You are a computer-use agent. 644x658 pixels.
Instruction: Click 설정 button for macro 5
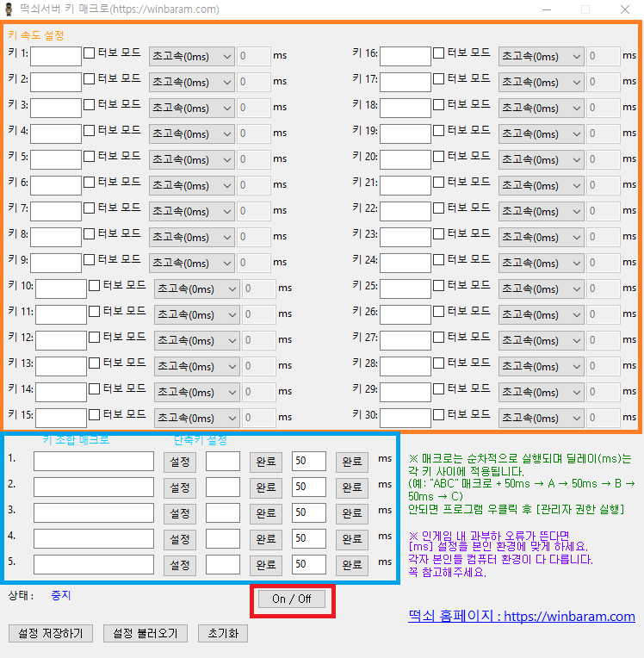[180, 565]
